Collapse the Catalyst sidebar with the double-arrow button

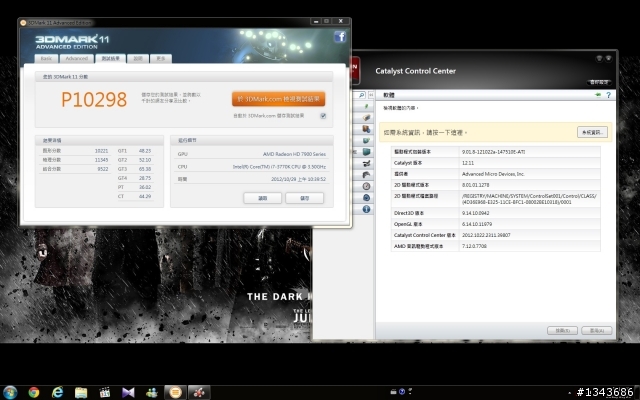click(371, 95)
